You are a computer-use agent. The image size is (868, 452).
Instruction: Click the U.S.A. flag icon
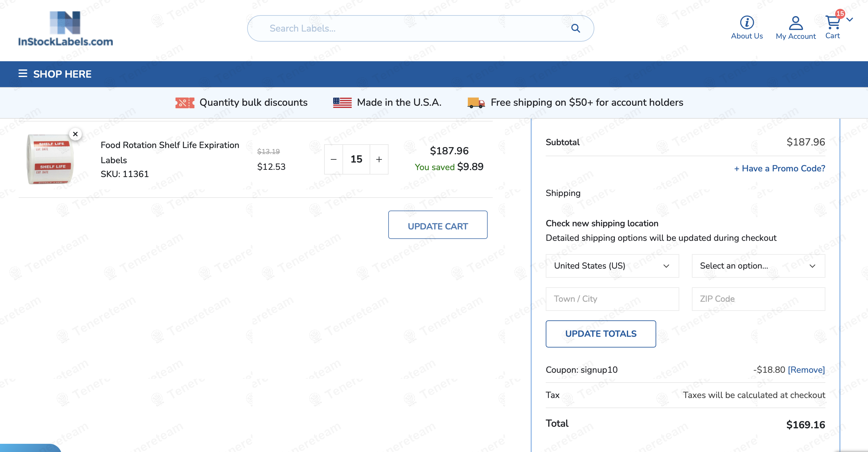coord(342,103)
